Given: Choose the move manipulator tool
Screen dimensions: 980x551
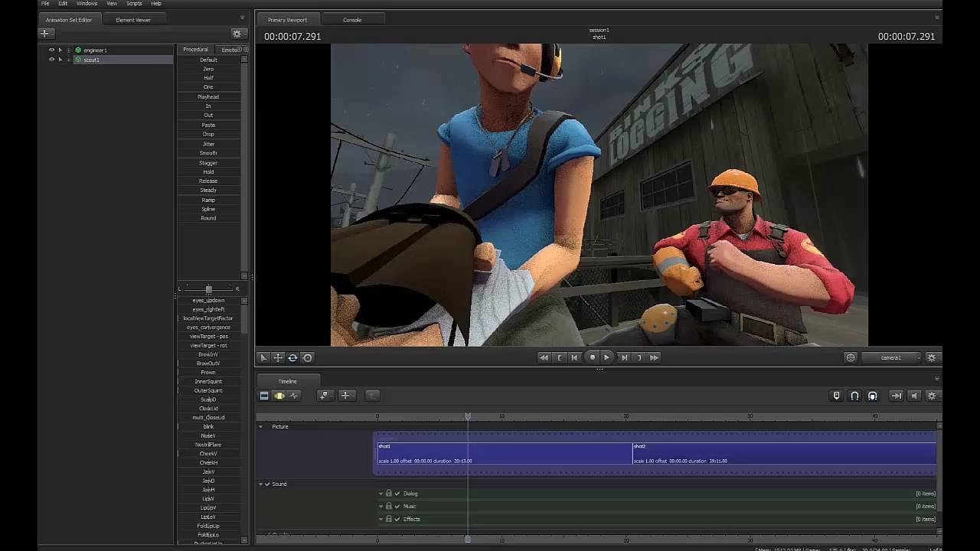Looking at the screenshot, I should click(x=278, y=357).
